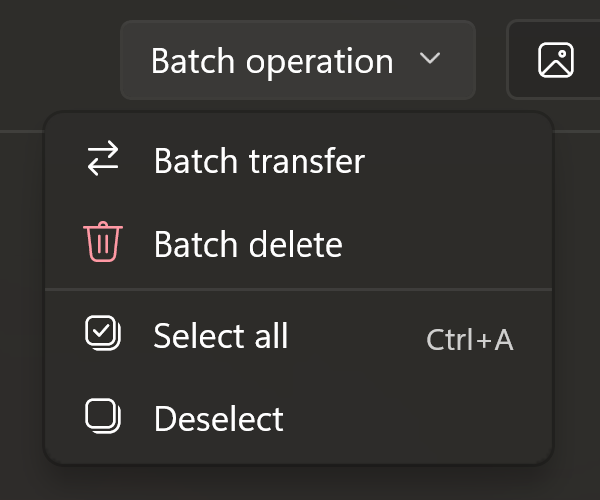Click the empty area right of Batch delete

(x=446, y=244)
